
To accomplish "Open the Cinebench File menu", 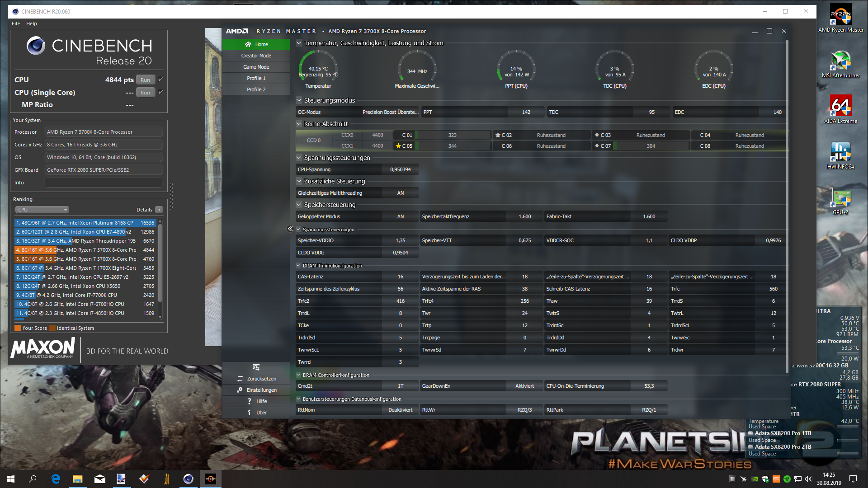I will (x=16, y=23).
